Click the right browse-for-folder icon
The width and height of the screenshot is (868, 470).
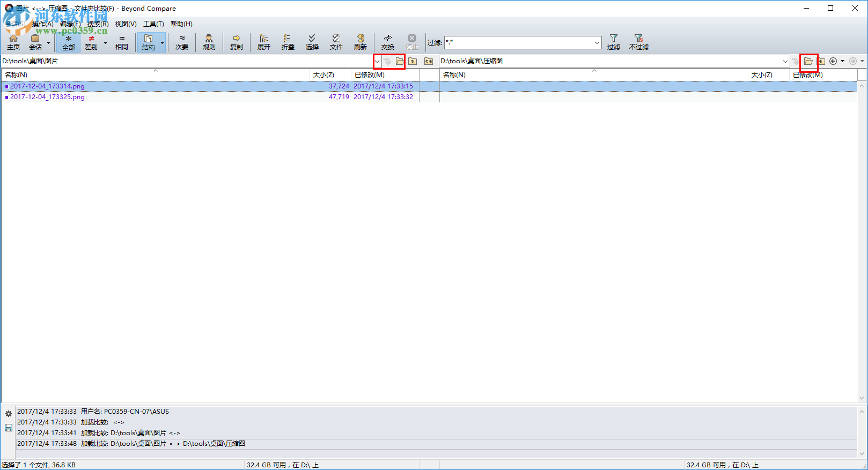[808, 61]
